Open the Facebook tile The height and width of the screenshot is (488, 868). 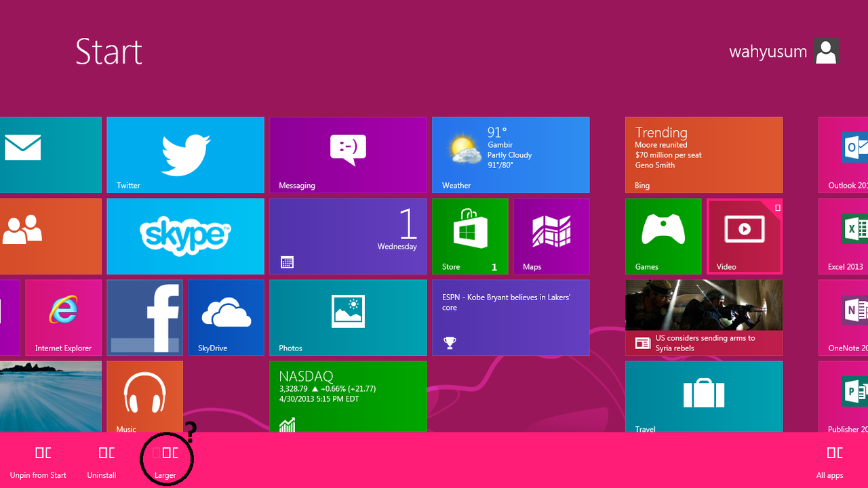pyautogui.click(x=144, y=318)
